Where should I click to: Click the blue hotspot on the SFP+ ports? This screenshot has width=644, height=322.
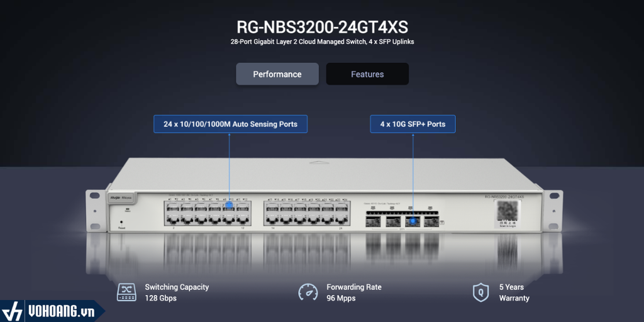[x=413, y=221]
